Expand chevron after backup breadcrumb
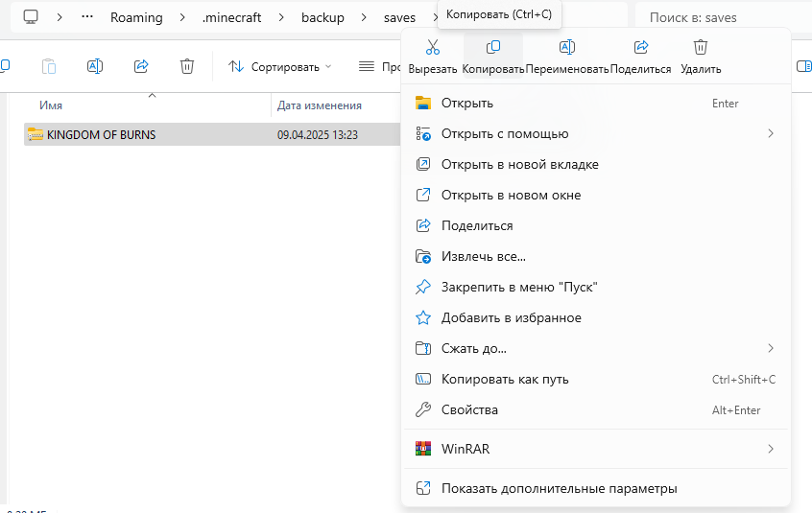 [x=364, y=17]
